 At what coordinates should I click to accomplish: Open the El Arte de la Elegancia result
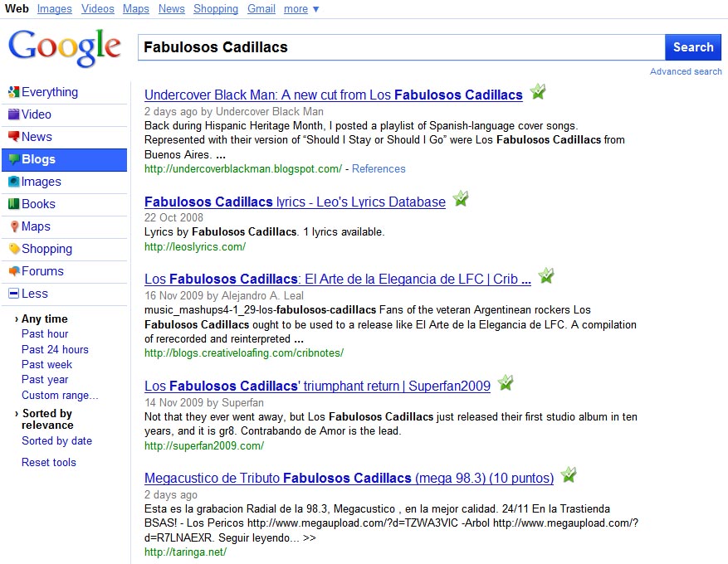point(338,279)
